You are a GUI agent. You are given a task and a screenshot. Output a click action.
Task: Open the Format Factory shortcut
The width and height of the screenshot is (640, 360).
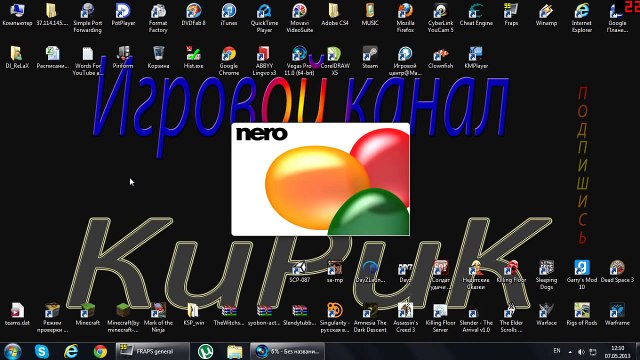coord(158,18)
